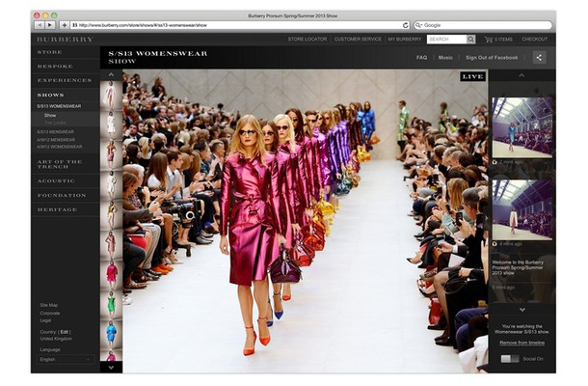Click Remove from timeline link

522,343
